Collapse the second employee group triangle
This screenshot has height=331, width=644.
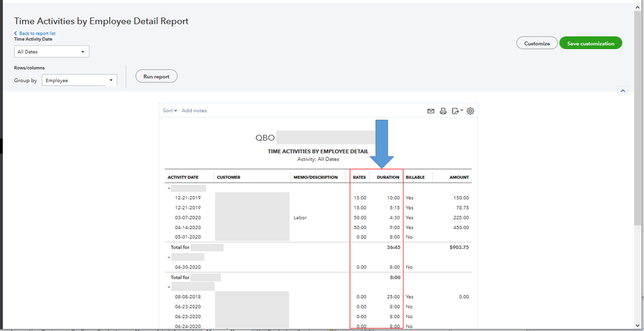168,257
